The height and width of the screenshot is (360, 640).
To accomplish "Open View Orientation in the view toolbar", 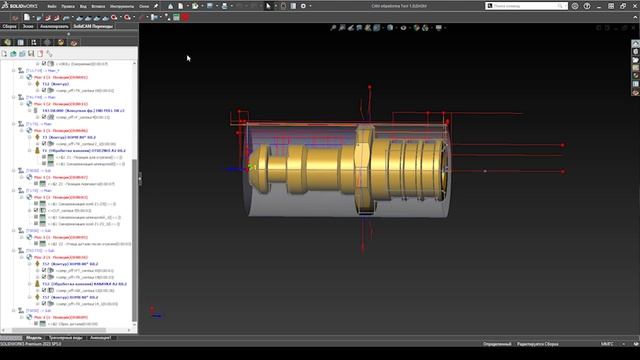I will click(x=377, y=28).
